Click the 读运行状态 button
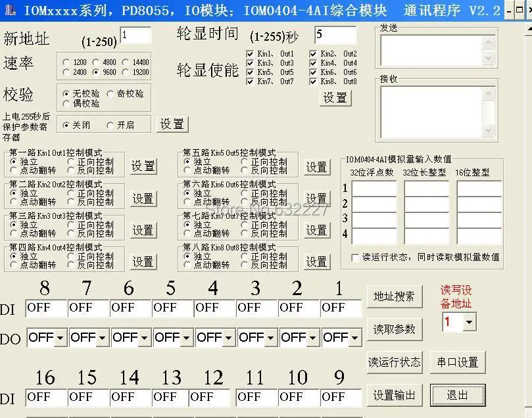 (395, 362)
